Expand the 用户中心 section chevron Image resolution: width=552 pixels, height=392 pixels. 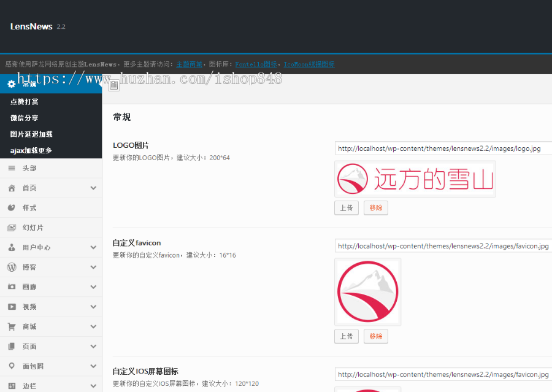pyautogui.click(x=93, y=247)
